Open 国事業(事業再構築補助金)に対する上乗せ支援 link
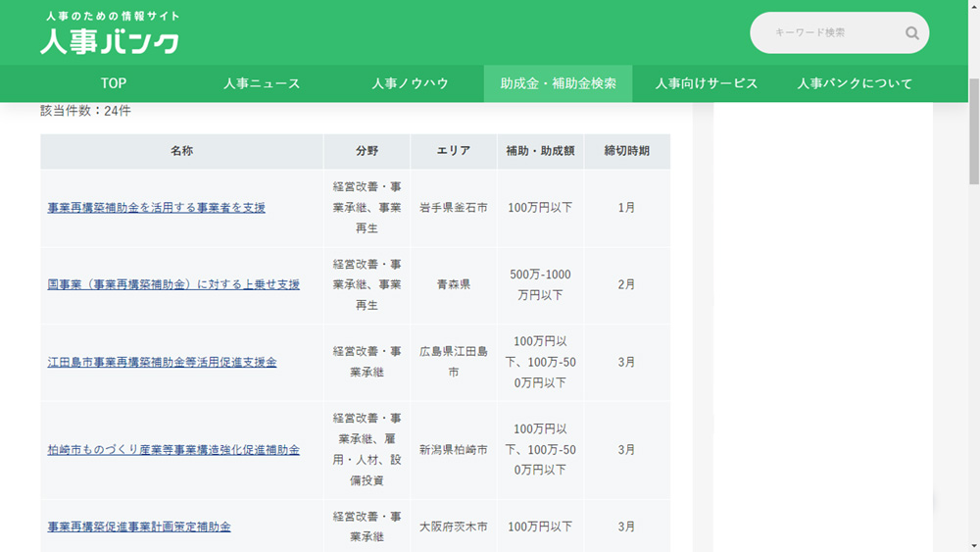This screenshot has width=980, height=552. coord(173,285)
